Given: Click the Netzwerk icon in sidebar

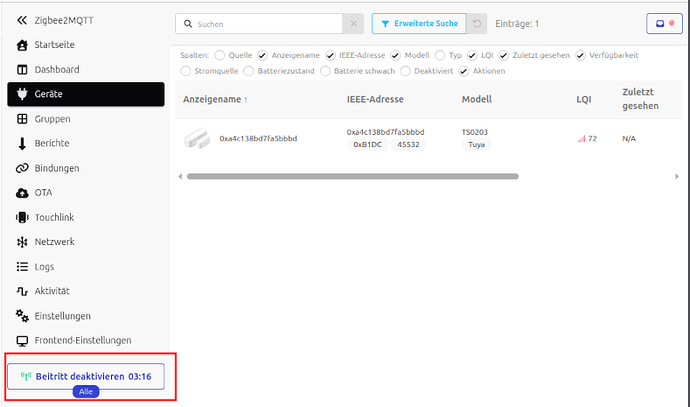Looking at the screenshot, I should [x=22, y=242].
